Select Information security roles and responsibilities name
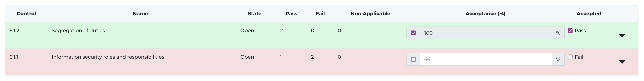 108,57
